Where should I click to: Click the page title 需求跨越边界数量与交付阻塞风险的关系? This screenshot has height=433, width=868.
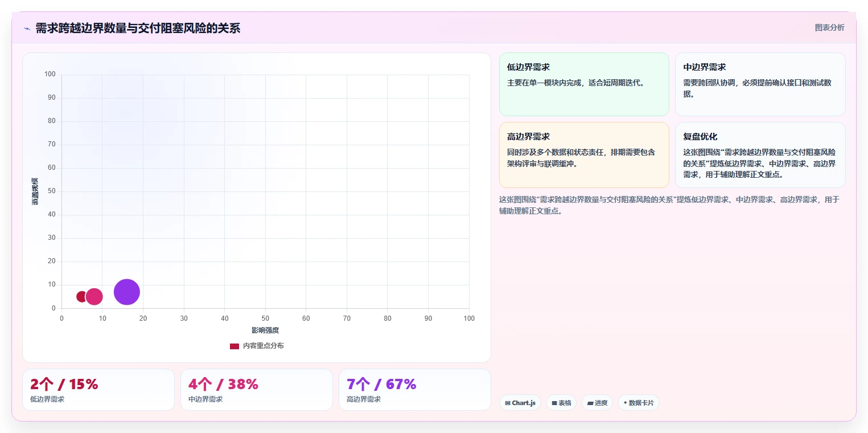point(138,28)
